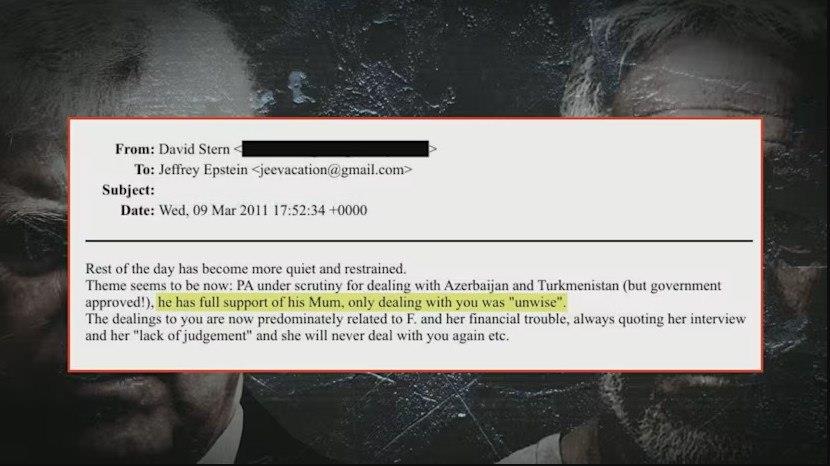Click the bold To: label
The image size is (830, 466).
pyautogui.click(x=144, y=170)
